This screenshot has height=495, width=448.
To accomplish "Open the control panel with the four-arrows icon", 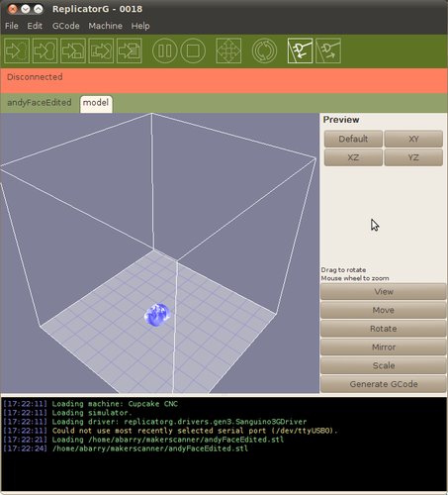I will (228, 50).
